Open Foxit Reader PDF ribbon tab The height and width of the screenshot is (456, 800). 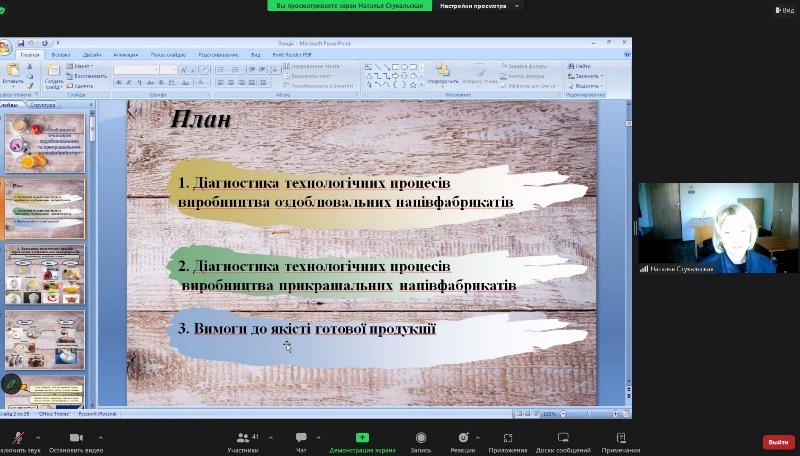point(292,55)
